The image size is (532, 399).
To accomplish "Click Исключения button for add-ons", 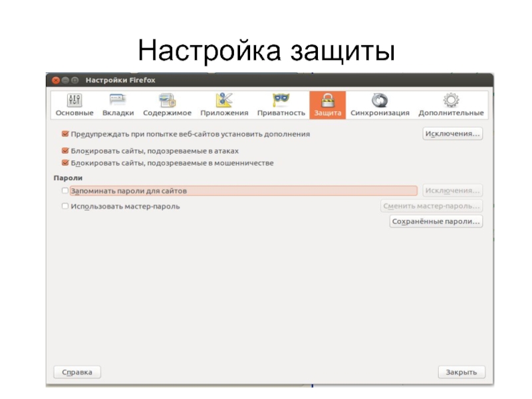I will click(453, 134).
